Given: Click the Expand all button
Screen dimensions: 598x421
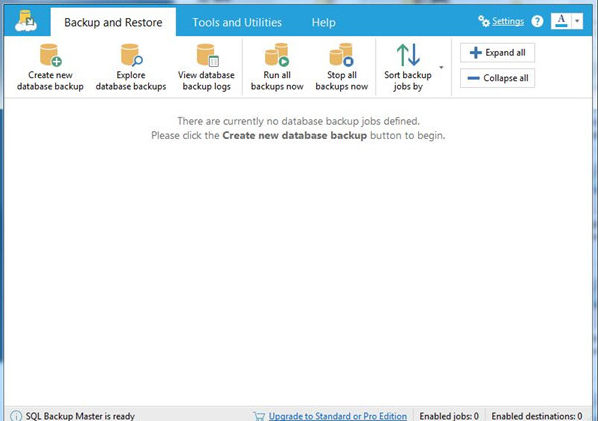Looking at the screenshot, I should coord(497,53).
